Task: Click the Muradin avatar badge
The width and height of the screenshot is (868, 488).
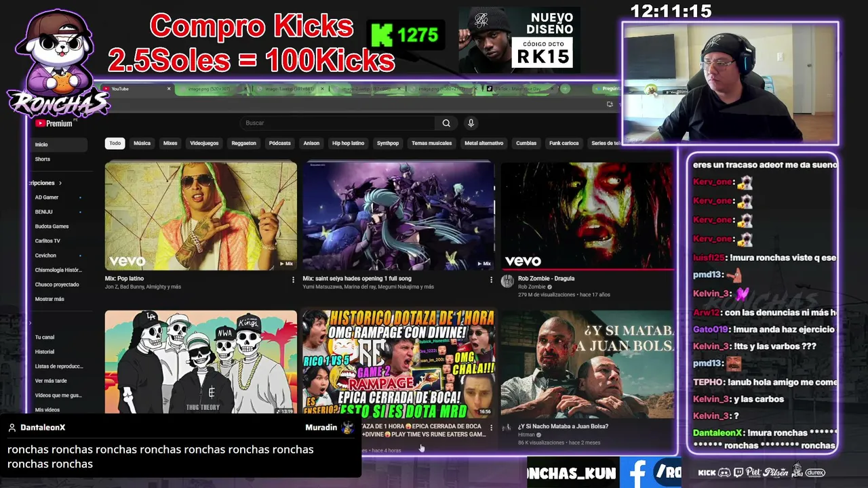Action: coord(348,428)
